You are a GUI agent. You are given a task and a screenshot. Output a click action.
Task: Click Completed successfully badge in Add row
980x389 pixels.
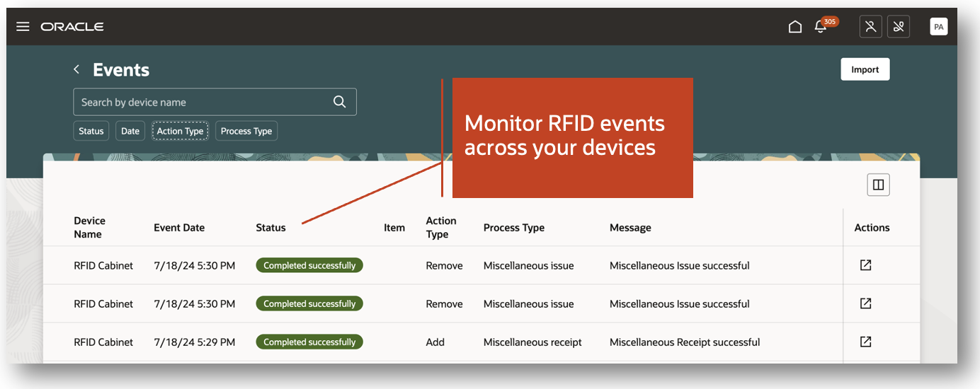309,342
